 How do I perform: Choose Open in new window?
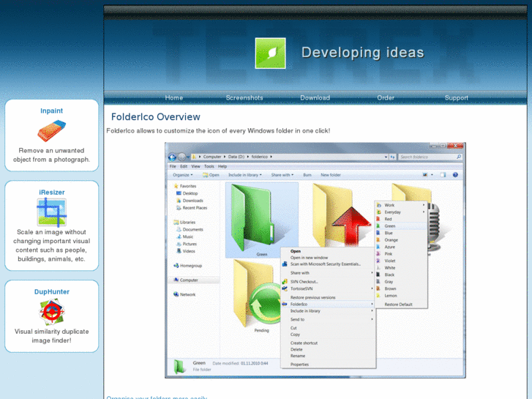pyautogui.click(x=309, y=258)
